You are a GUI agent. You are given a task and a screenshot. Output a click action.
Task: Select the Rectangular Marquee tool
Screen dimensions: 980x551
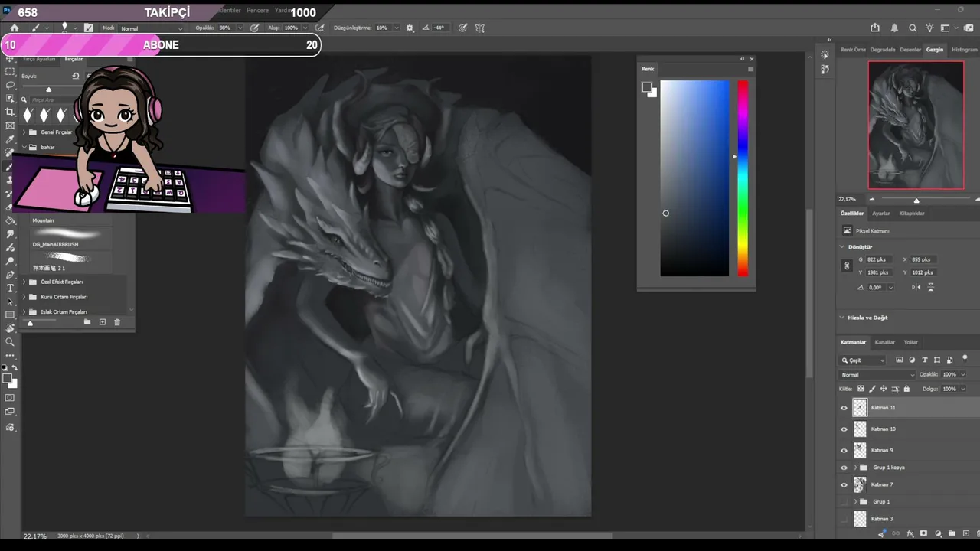[x=10, y=71]
